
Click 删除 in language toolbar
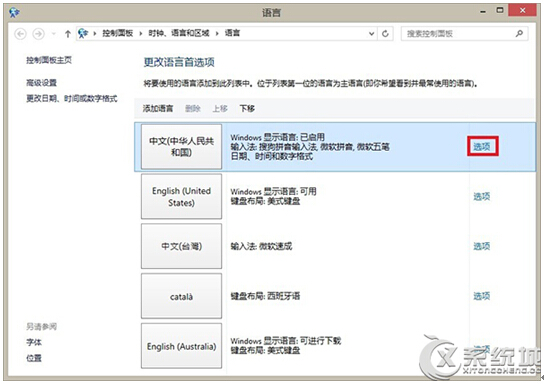coord(193,109)
